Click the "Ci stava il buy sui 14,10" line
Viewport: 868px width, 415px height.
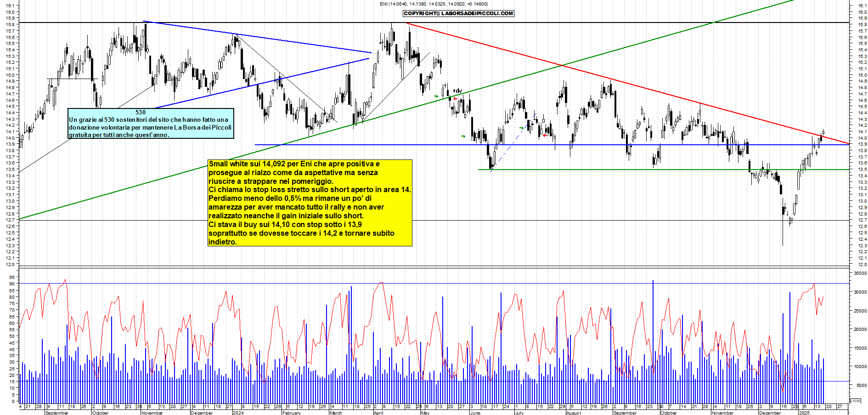click(x=285, y=225)
